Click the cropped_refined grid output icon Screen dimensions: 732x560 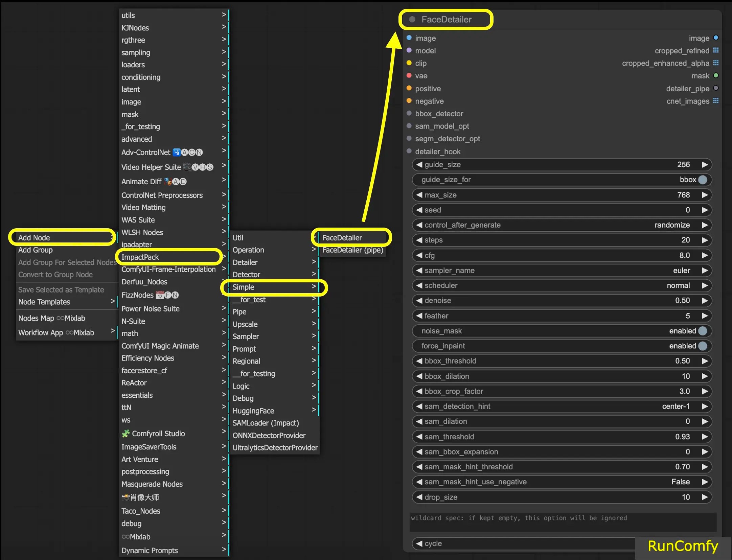coord(716,50)
